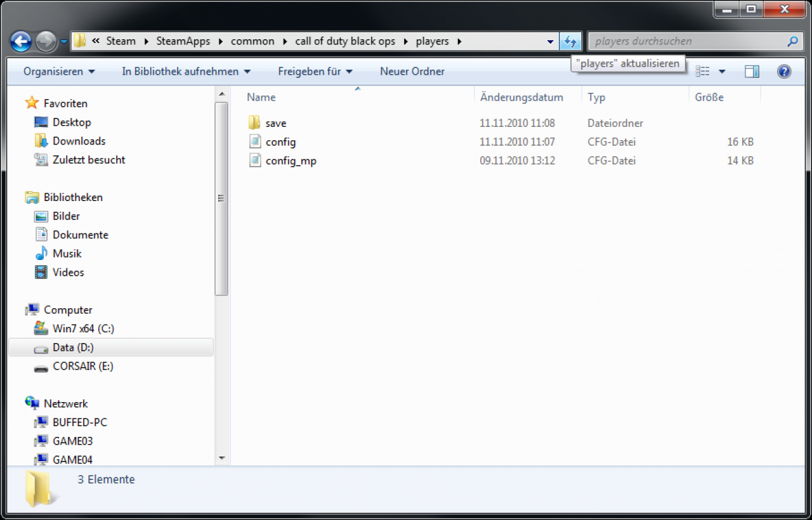The image size is (812, 520).
Task: Click the 'config_mp' file name
Action: 291,161
